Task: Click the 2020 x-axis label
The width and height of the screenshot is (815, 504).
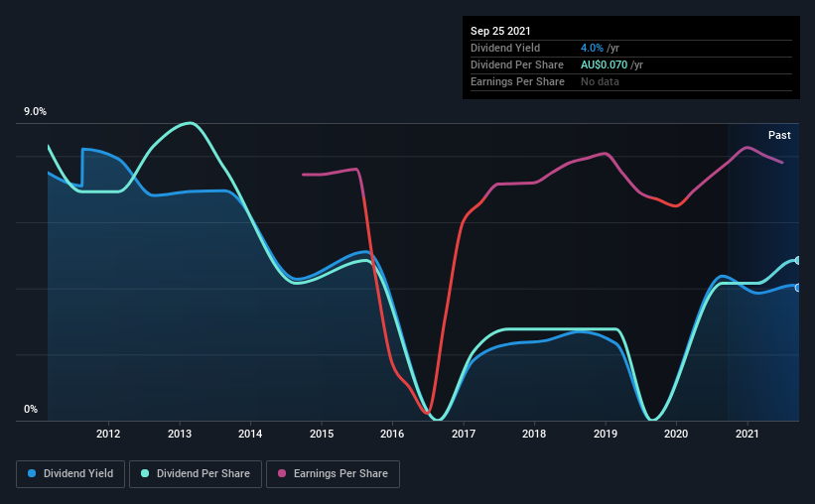Action: pyautogui.click(x=676, y=434)
